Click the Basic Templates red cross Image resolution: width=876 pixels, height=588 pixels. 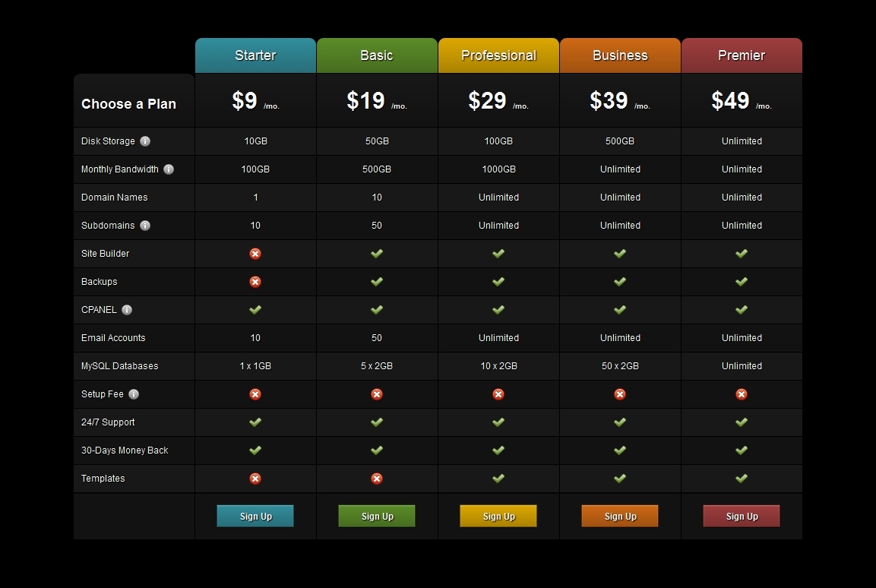coord(377,479)
